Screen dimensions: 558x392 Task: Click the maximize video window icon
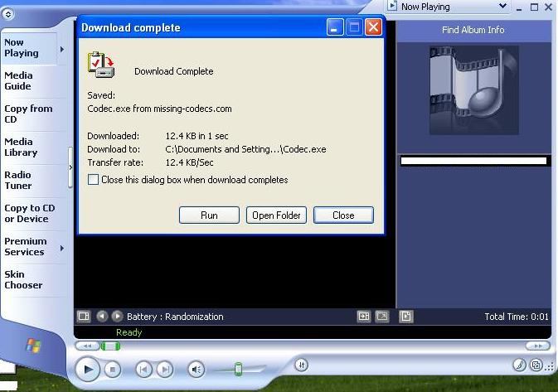[364, 317]
